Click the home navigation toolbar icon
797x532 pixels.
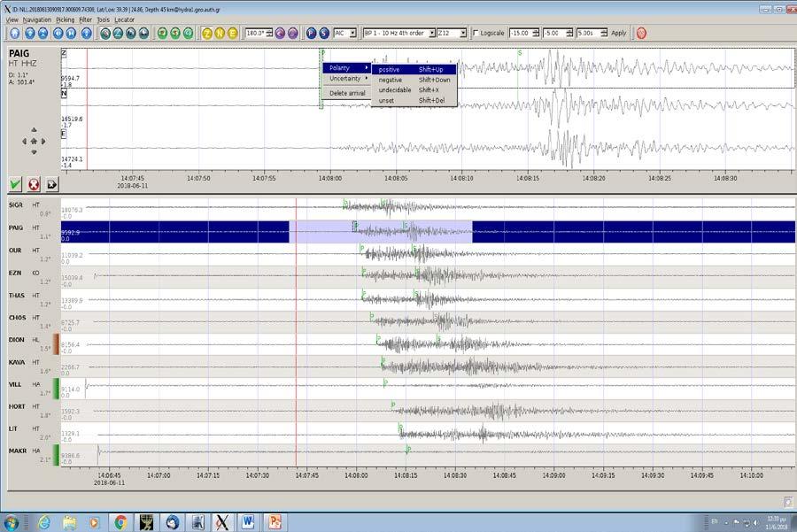coord(15,33)
